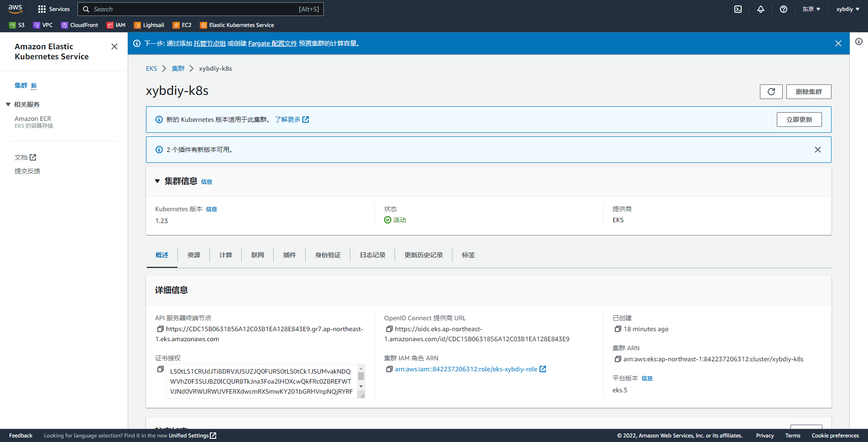Image resolution: width=868 pixels, height=442 pixels.
Task: Open the Terms footer link
Action: tap(793, 436)
